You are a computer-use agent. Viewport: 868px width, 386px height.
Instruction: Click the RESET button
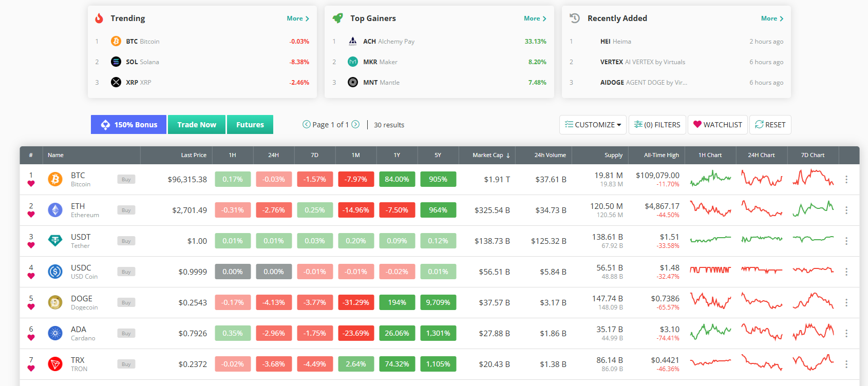click(770, 125)
